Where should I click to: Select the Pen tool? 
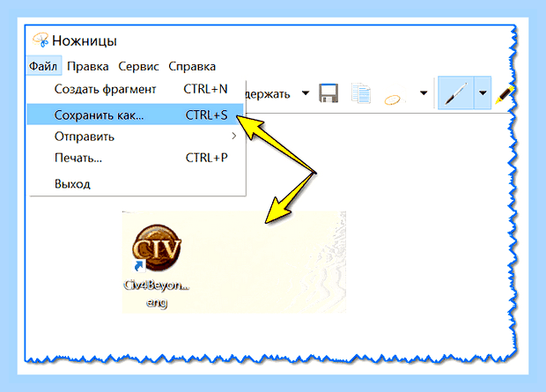coord(455,93)
